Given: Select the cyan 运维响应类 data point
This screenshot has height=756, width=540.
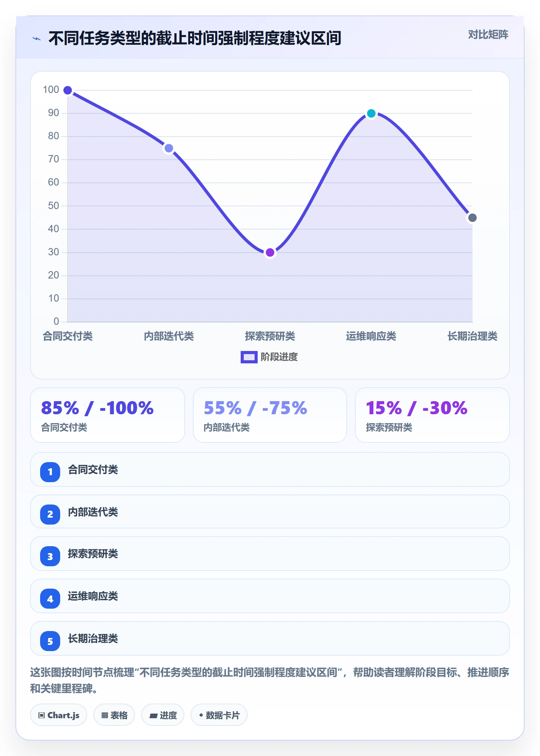Looking at the screenshot, I should point(371,113).
